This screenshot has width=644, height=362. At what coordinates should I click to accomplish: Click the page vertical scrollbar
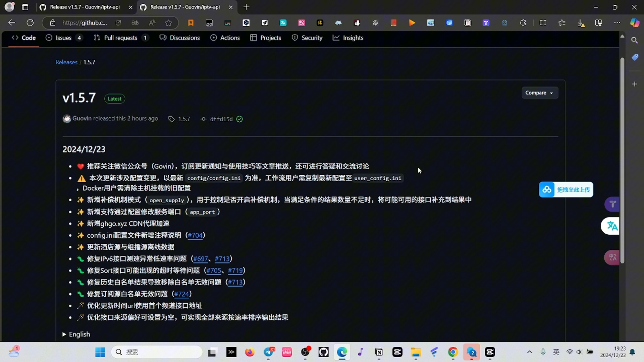(622, 161)
